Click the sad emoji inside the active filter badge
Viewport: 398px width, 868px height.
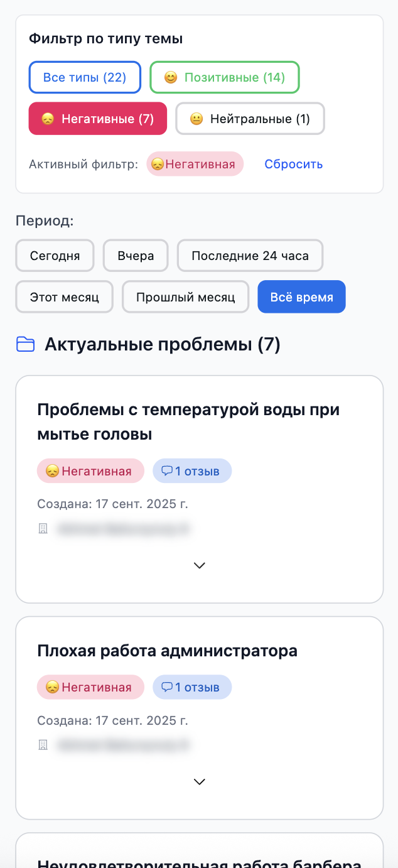[158, 163]
